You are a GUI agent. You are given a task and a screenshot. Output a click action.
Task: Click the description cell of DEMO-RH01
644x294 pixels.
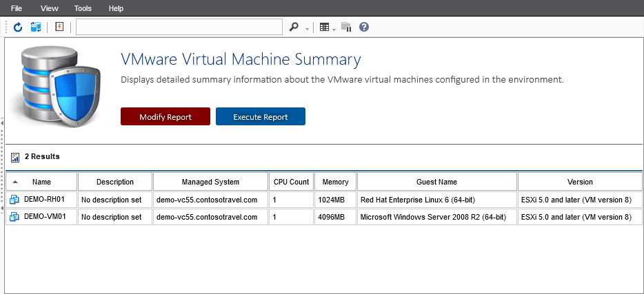pyautogui.click(x=115, y=200)
